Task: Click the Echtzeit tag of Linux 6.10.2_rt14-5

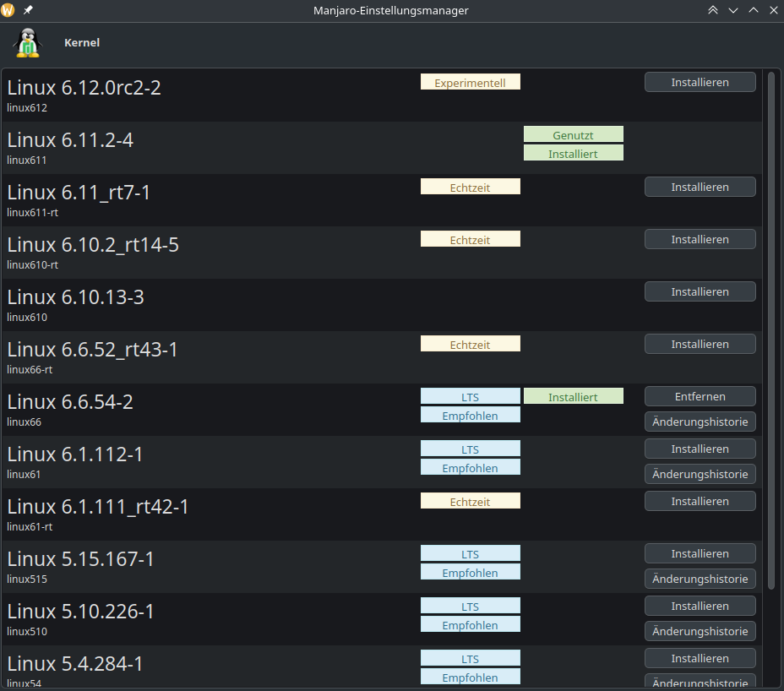Action: pos(470,239)
